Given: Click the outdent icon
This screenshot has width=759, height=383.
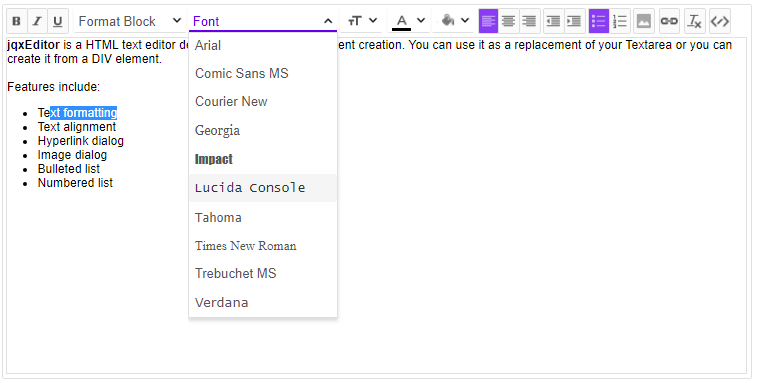Looking at the screenshot, I should click(553, 21).
